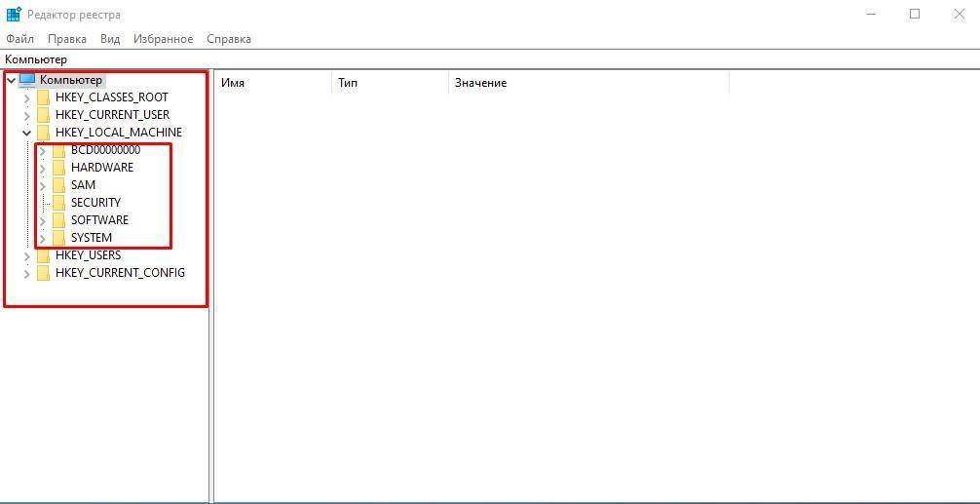
Task: Click the HKEY_CURRENT_USER folder icon
Action: click(43, 115)
